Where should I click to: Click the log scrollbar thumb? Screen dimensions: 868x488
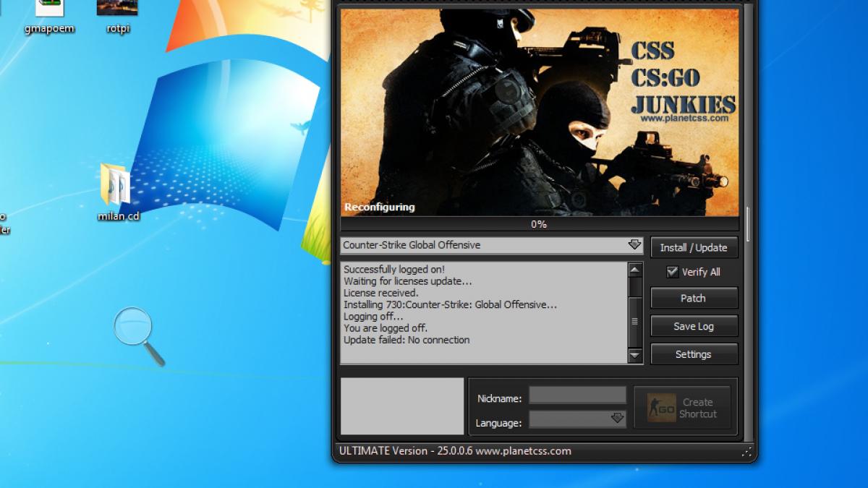635,322
